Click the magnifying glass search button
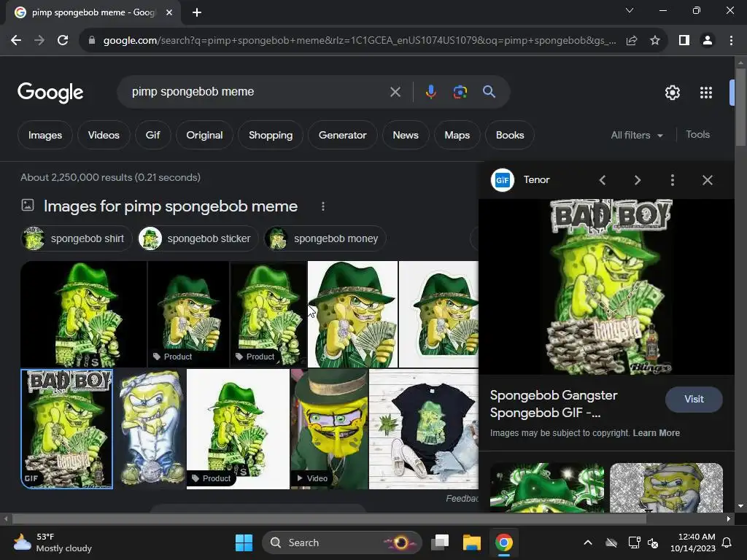 [489, 92]
